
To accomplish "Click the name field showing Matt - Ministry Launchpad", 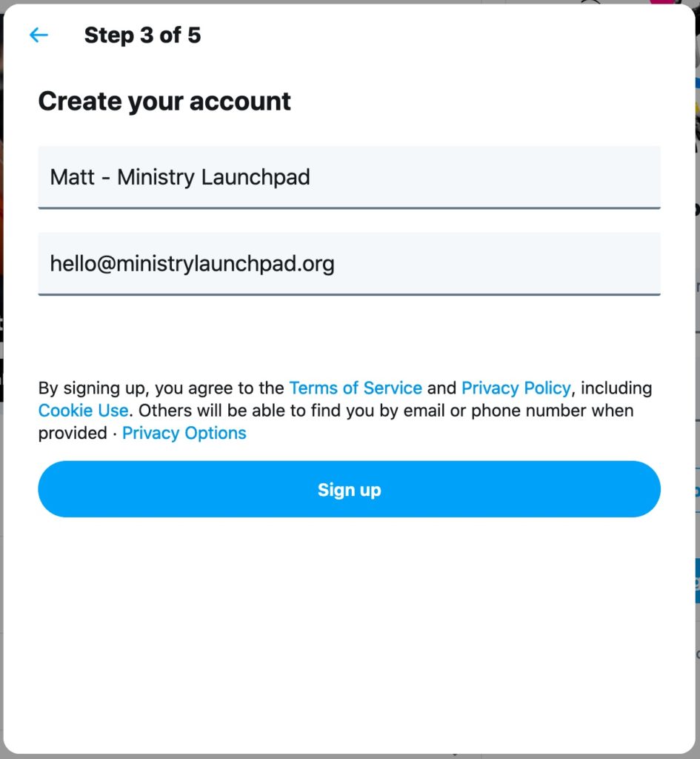I will click(349, 177).
